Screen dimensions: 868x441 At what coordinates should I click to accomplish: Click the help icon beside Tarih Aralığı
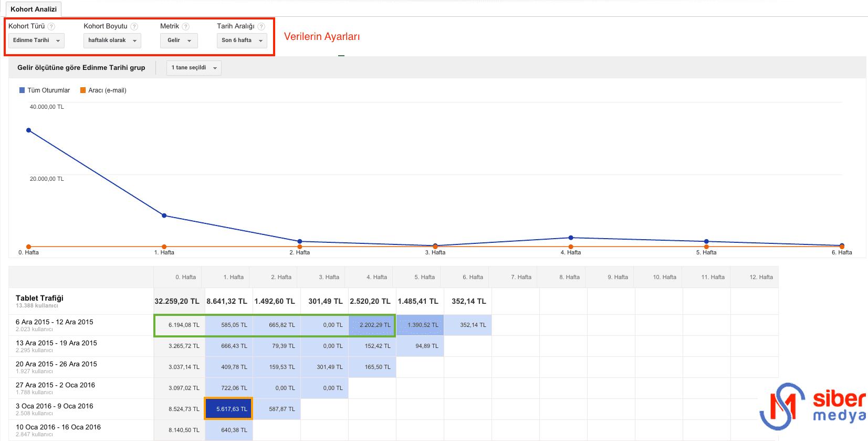(x=262, y=26)
